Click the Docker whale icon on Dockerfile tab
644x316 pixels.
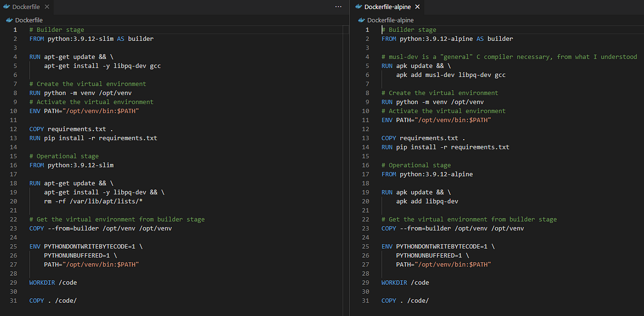coord(5,7)
